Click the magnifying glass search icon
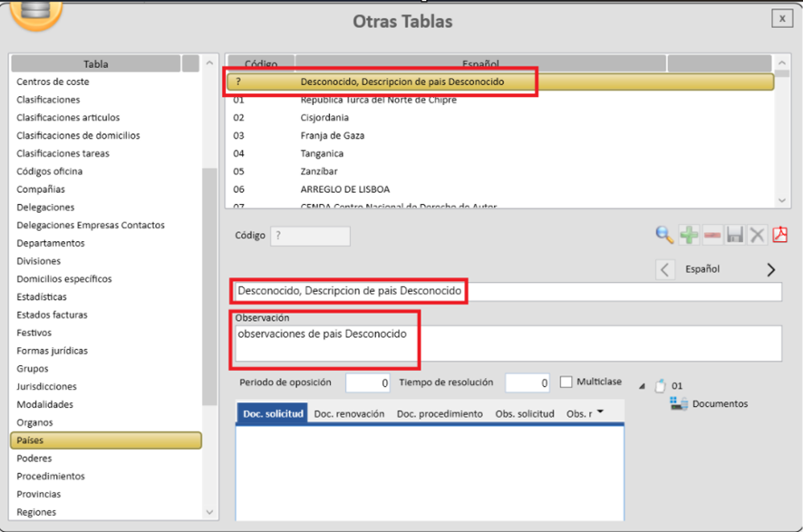 coord(664,236)
